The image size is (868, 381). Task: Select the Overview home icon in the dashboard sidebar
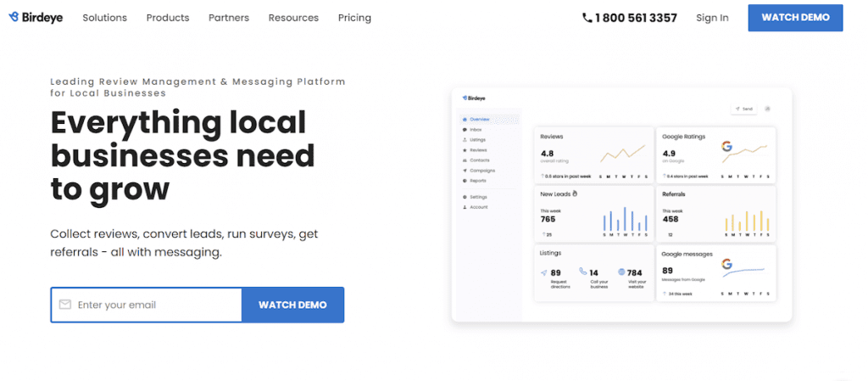point(465,119)
